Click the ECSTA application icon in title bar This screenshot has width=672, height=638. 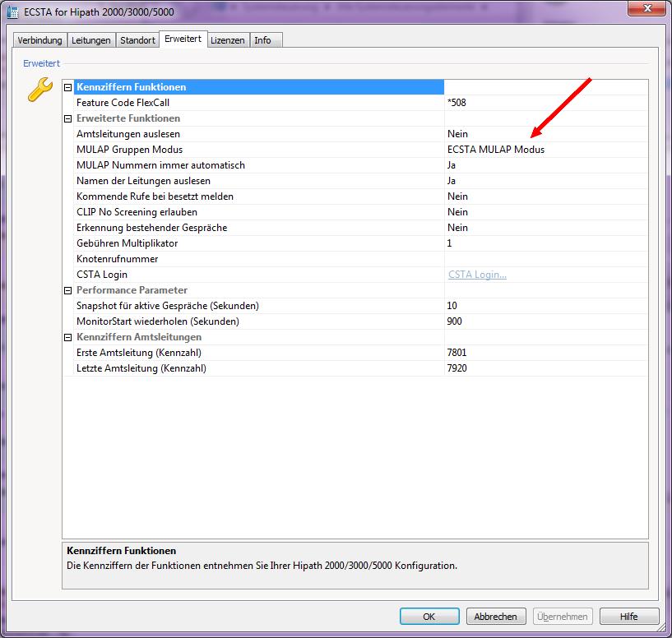[12, 12]
